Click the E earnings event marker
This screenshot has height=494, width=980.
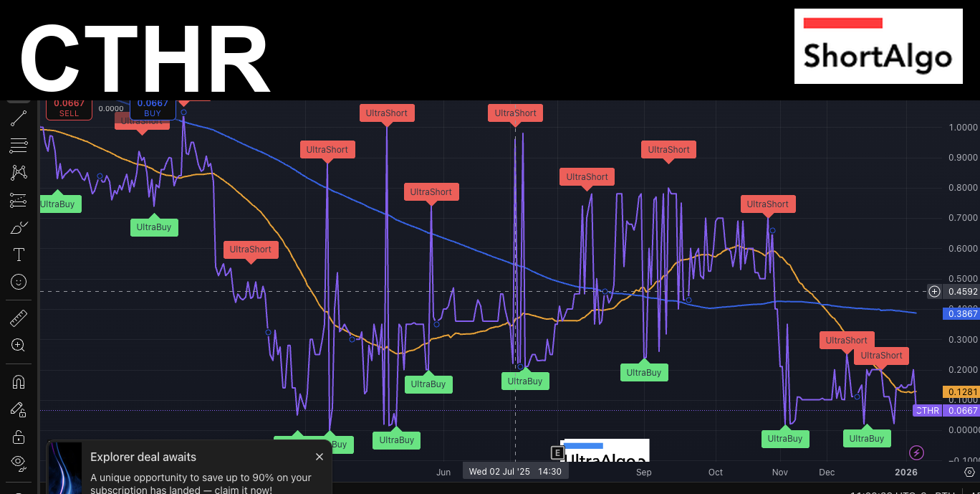[x=557, y=452]
